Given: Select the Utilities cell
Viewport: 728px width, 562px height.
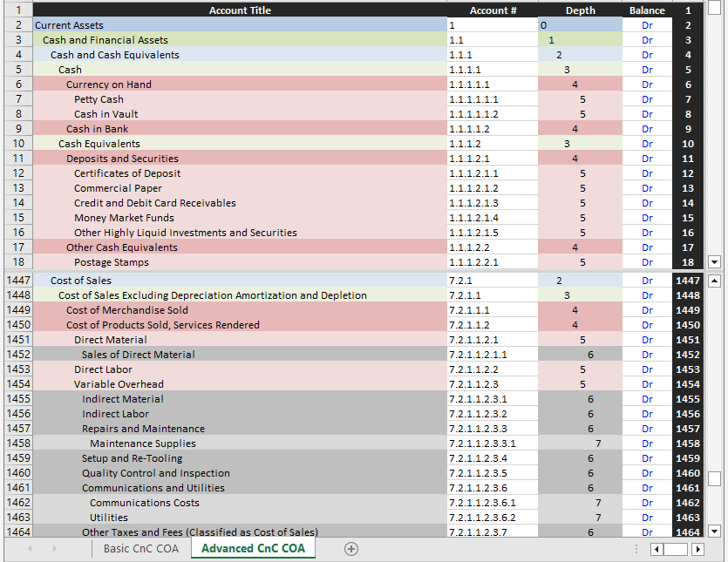Looking at the screenshot, I should (240, 518).
